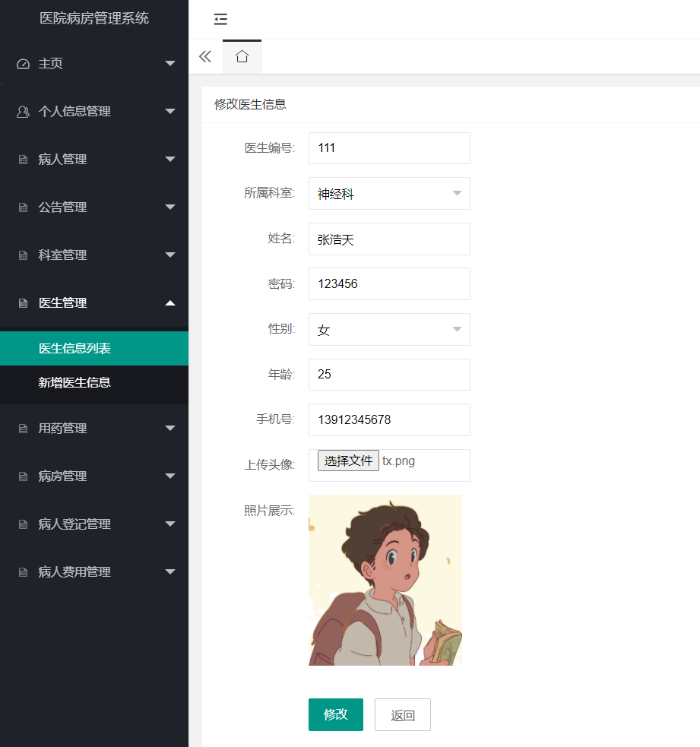Collapse the 医生管理 menu arrow
Screen dimensions: 700x747
click(x=170, y=303)
